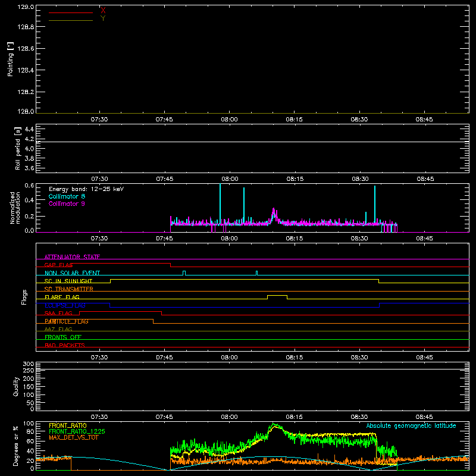Click the SAA_FLAG label

point(58,313)
